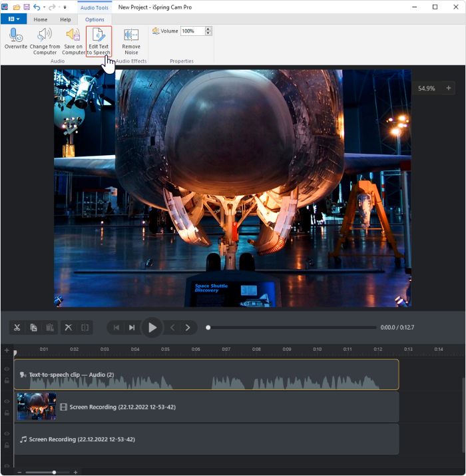Toggle visibility of the video Screen Recording track
This screenshot has width=466, height=476.
tap(7, 401)
